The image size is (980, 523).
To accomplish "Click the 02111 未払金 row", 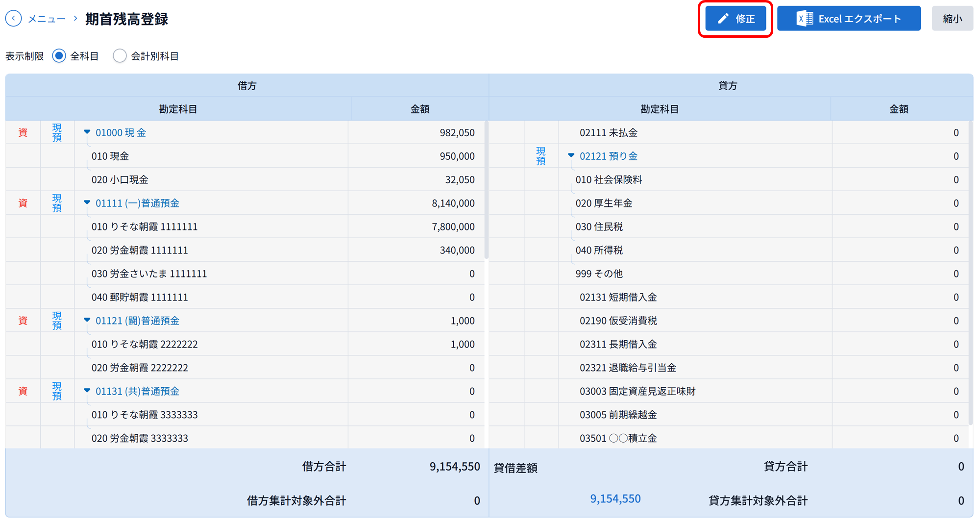I will point(729,132).
